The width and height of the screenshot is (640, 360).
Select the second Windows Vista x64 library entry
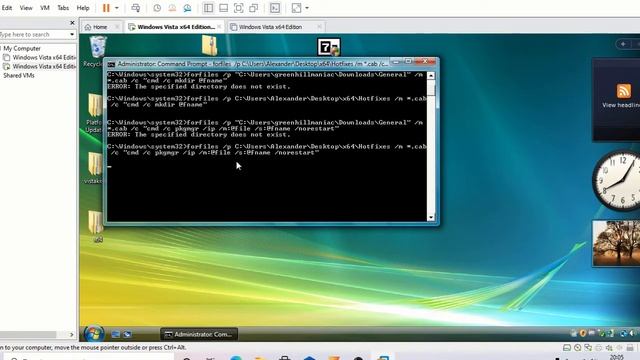pyautogui.click(x=40, y=67)
